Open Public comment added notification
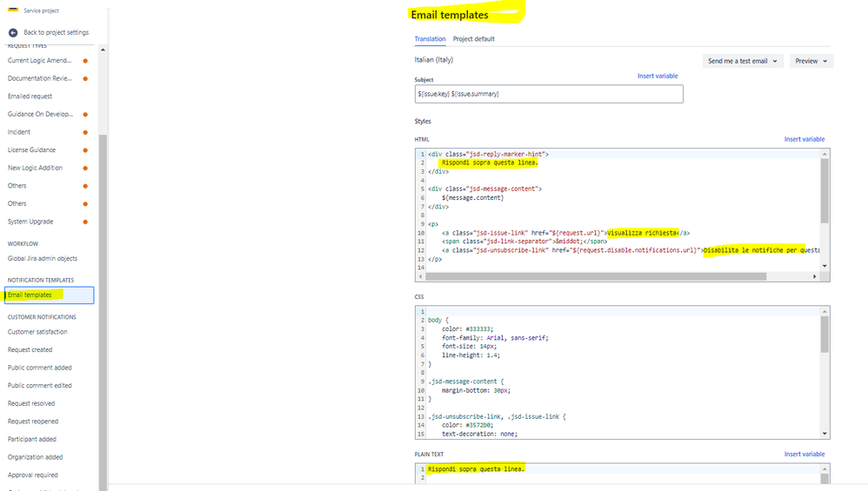Image resolution: width=868 pixels, height=491 pixels. pos(40,368)
